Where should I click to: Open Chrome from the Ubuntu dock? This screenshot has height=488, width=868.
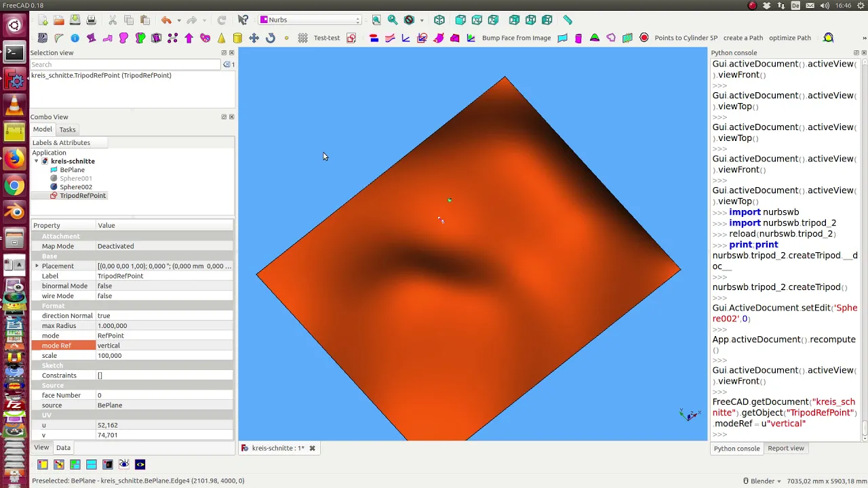(14, 185)
